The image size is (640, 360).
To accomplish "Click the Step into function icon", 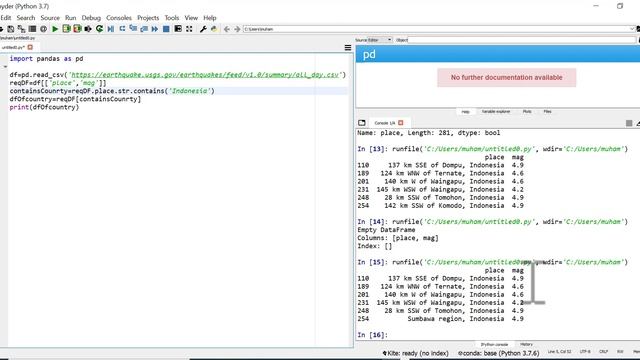I will 133,29.
